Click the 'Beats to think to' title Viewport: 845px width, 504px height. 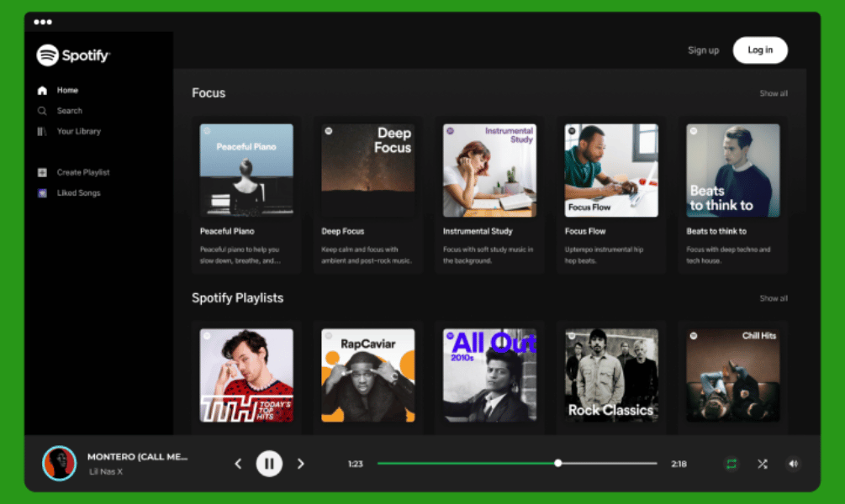coord(716,232)
